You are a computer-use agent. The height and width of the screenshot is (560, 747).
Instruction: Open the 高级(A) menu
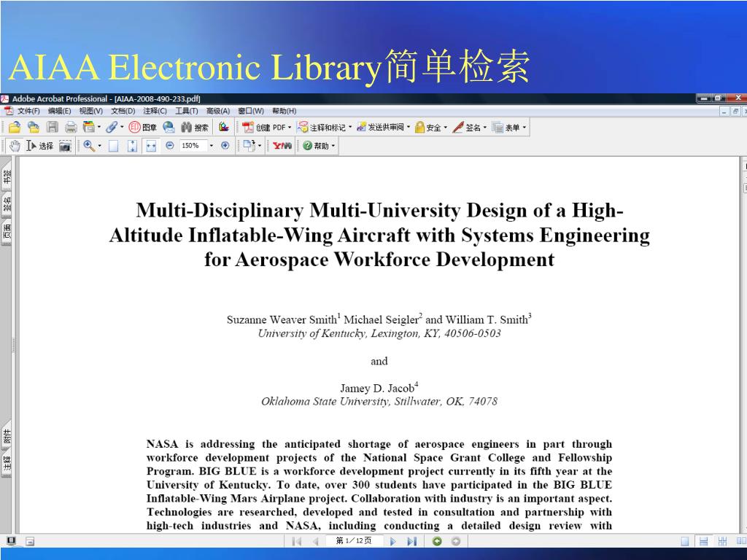(x=217, y=111)
